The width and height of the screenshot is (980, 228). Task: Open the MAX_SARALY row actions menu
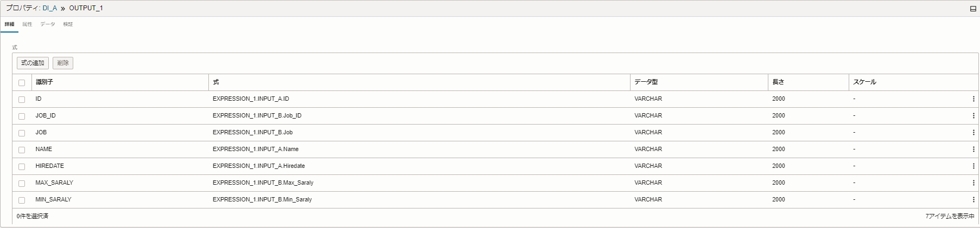973,183
